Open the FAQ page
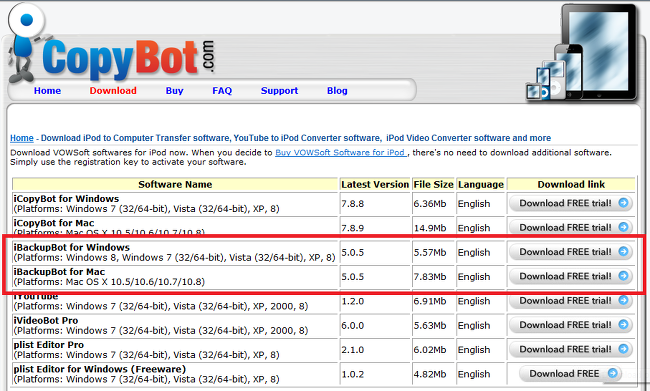The width and height of the screenshot is (650, 391). click(x=222, y=91)
